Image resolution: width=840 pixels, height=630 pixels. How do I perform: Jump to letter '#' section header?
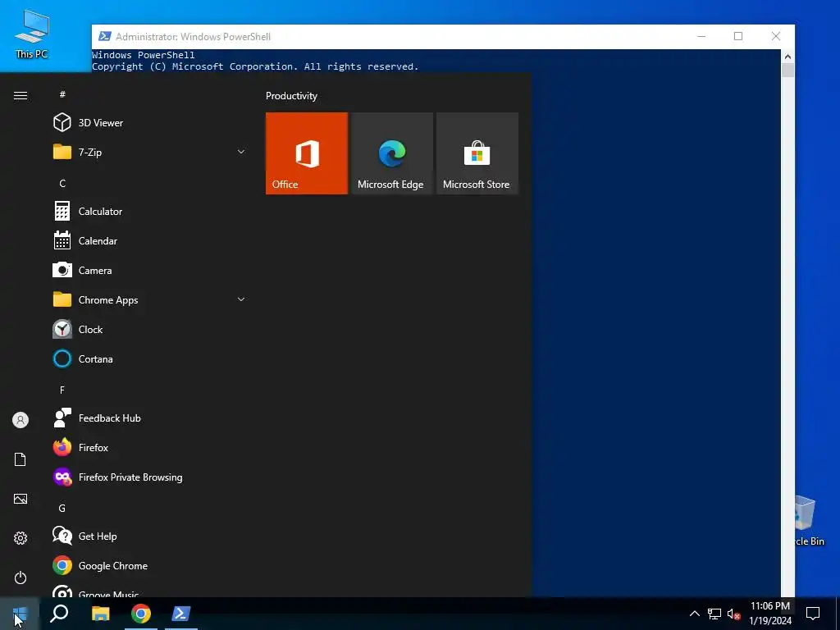click(x=62, y=94)
